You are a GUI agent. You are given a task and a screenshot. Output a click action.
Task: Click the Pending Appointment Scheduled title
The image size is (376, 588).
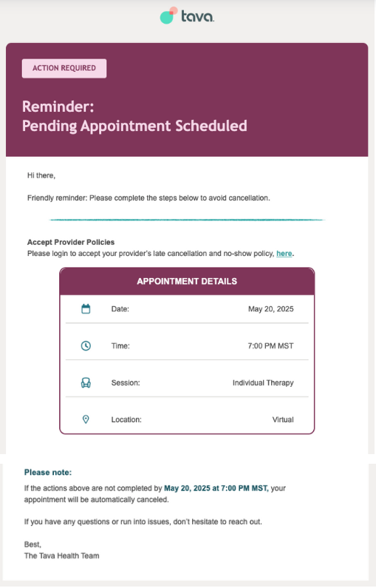134,126
